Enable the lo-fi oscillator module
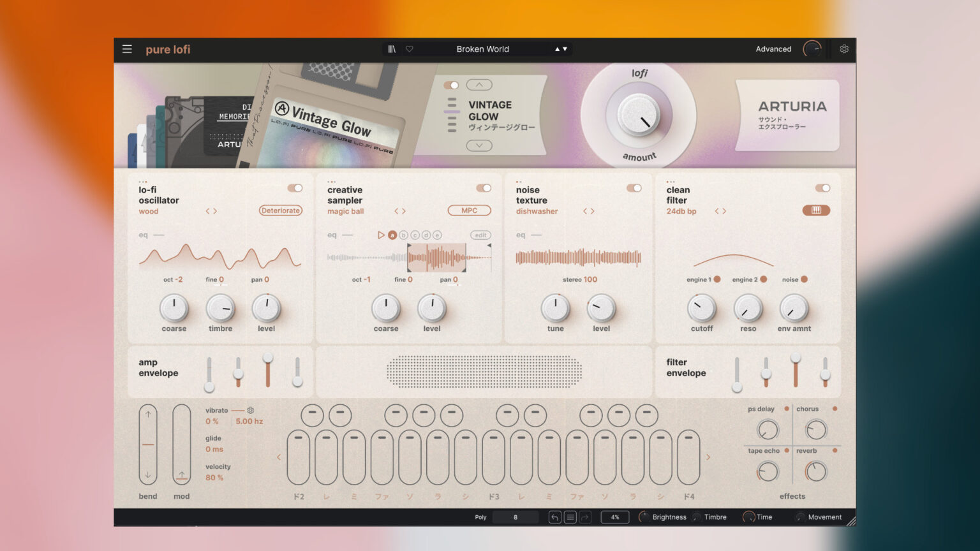This screenshot has width=980, height=551. (295, 188)
